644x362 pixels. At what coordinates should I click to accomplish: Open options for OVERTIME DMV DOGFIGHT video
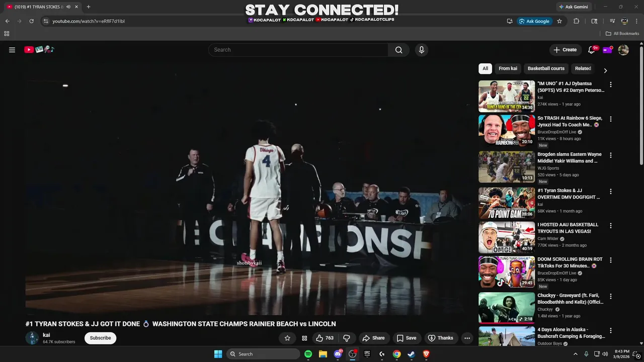(x=611, y=192)
